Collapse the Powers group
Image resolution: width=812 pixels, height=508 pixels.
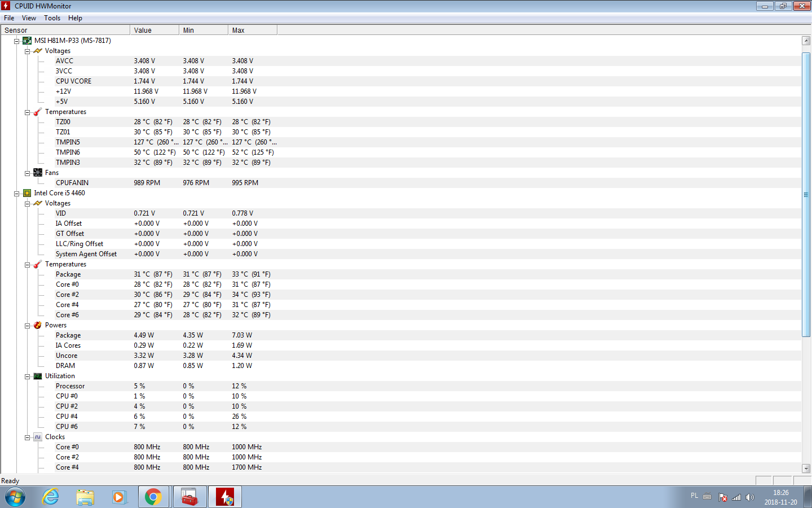pos(27,326)
